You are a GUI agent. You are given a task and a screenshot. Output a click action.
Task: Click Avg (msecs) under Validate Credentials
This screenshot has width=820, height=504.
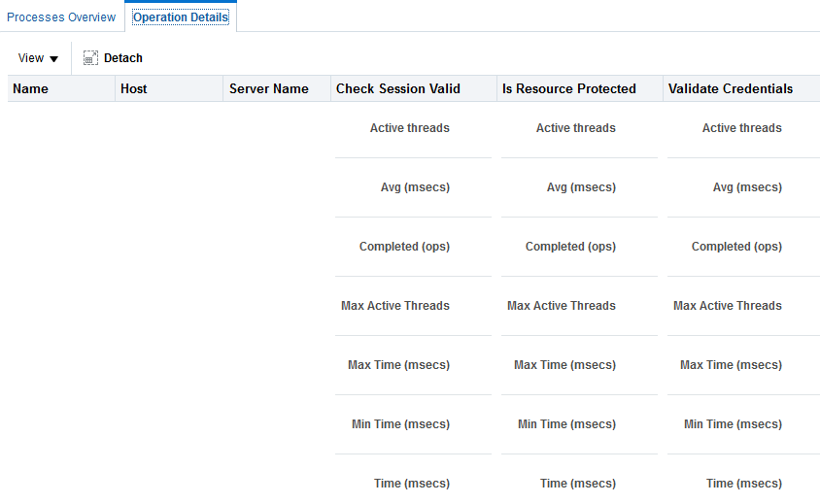tap(748, 187)
